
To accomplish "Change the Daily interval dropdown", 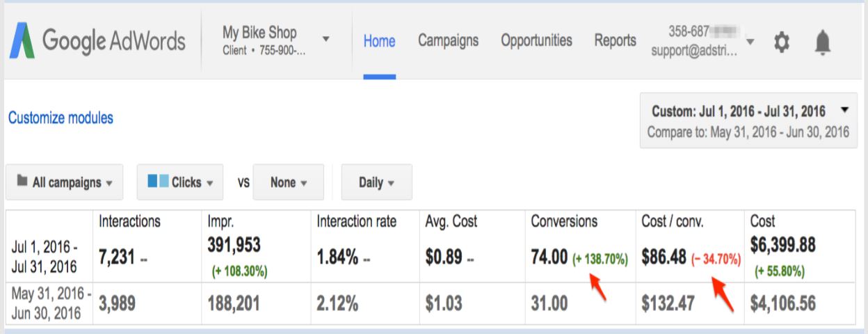I will [376, 182].
